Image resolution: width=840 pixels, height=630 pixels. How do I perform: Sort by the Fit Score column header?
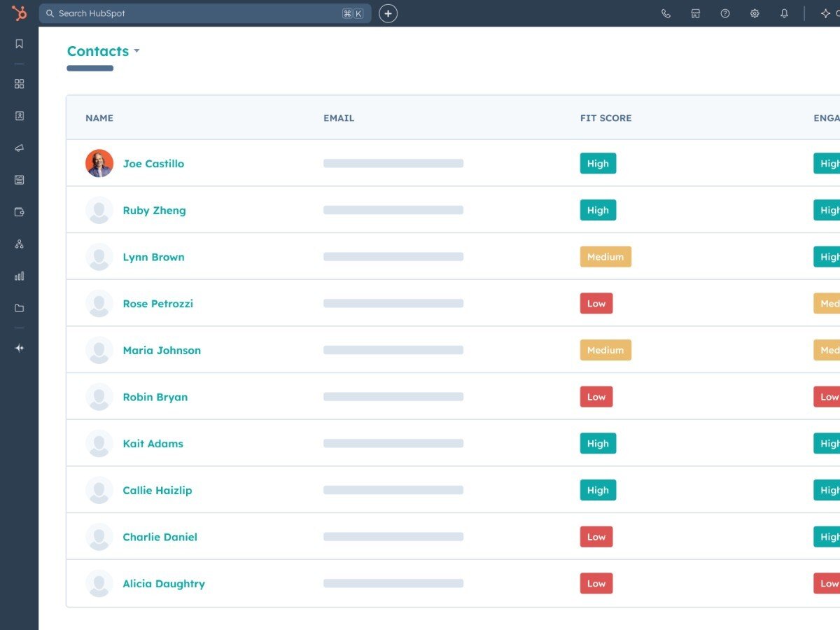coord(605,118)
